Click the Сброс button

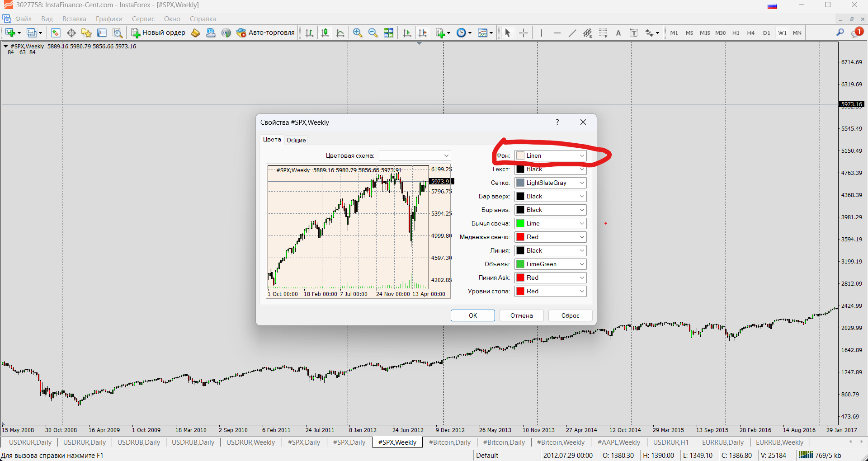tap(571, 315)
